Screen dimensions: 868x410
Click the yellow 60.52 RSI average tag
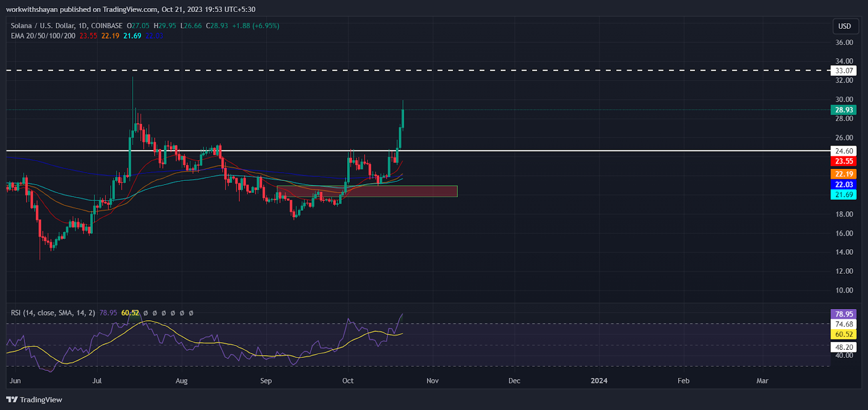(844, 335)
